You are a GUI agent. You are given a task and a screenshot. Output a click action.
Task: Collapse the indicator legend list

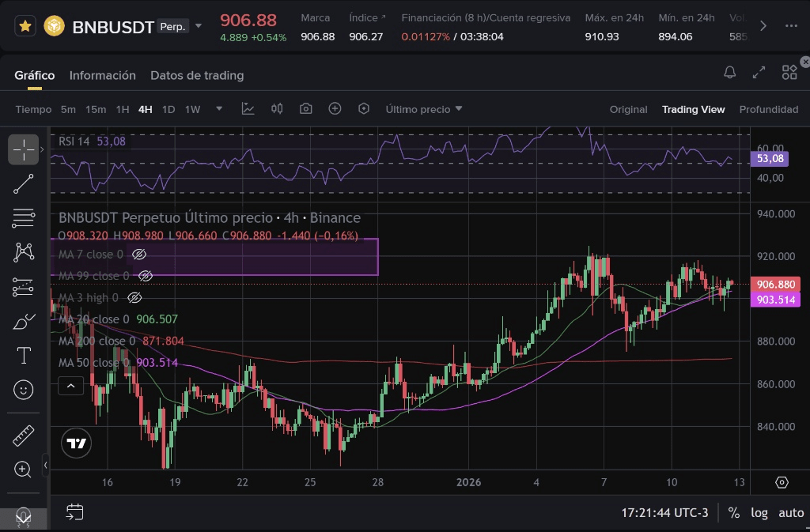coord(71,386)
